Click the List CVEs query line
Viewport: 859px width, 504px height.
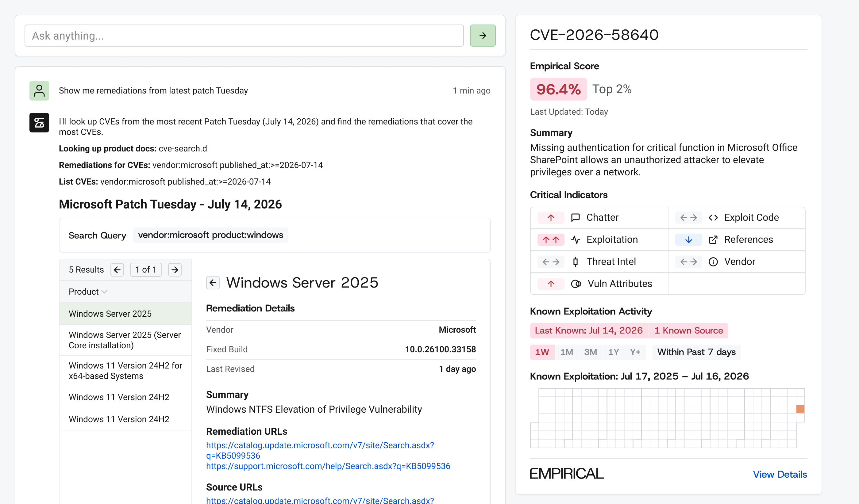coord(165,181)
